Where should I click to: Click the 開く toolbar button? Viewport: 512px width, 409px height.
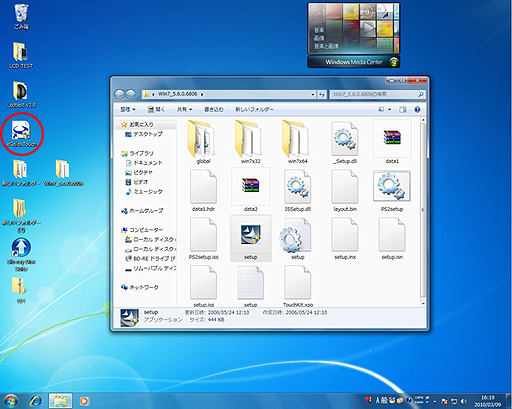click(x=156, y=109)
